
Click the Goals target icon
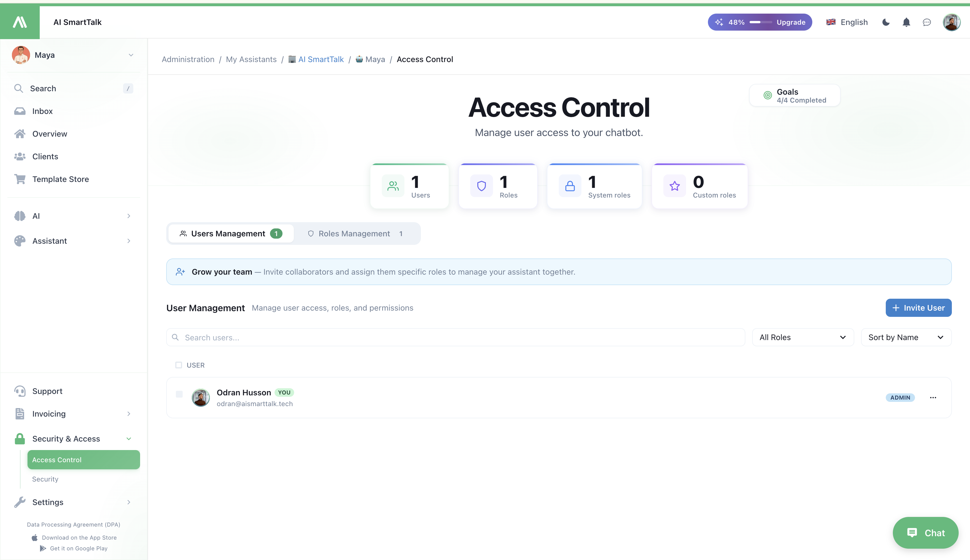tap(767, 96)
